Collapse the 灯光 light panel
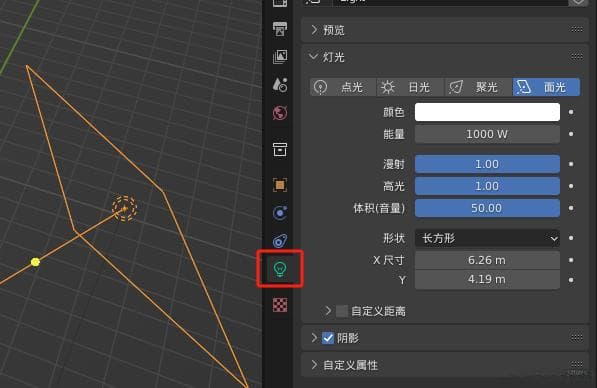Viewport: 597px width, 388px height. [x=314, y=57]
